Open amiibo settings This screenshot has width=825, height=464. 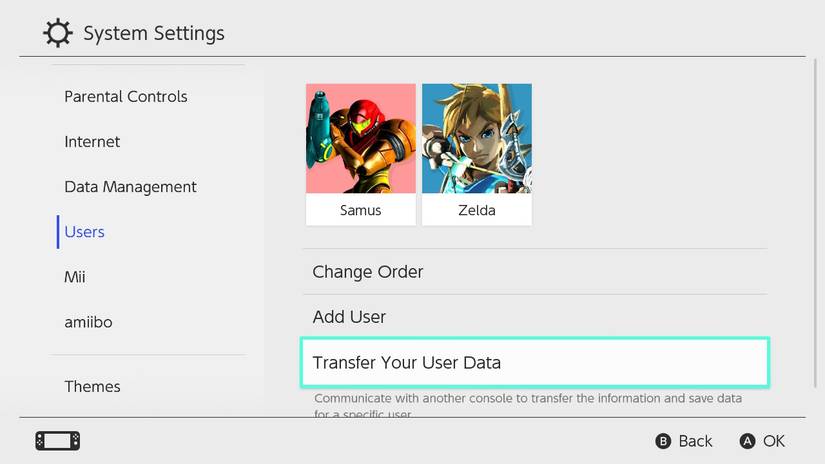click(90, 322)
